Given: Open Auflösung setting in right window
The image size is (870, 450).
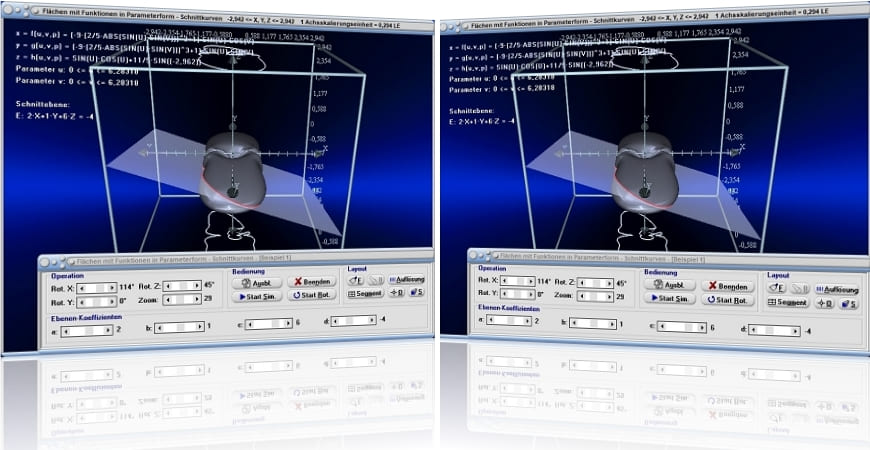Looking at the screenshot, I should point(837,289).
